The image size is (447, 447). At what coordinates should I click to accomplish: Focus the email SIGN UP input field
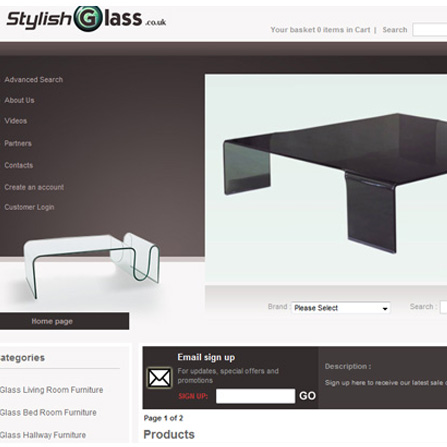(255, 396)
